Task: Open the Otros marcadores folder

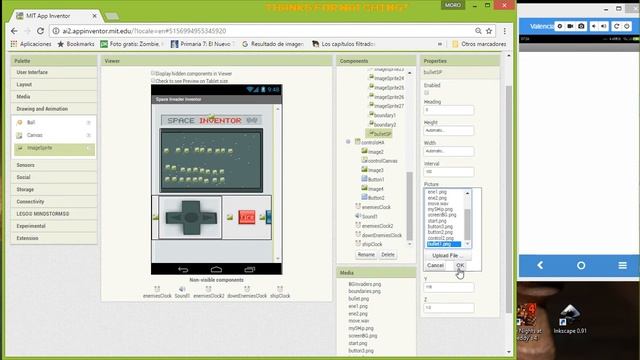Action: click(x=479, y=44)
